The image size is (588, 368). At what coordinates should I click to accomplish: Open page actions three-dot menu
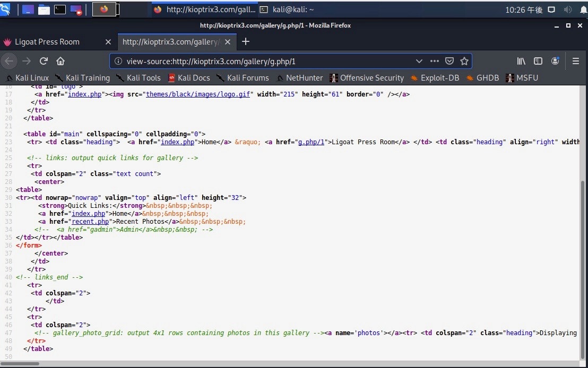434,61
